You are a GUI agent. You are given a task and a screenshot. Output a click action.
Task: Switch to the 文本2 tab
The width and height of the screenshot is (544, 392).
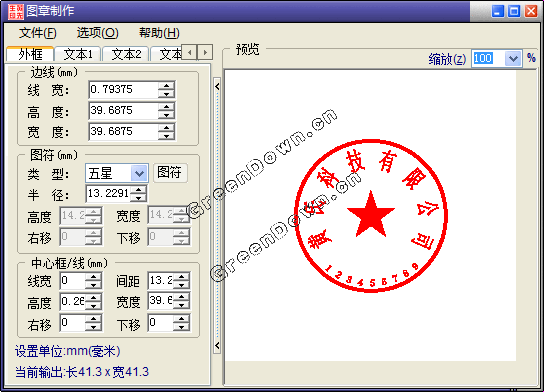(x=126, y=54)
